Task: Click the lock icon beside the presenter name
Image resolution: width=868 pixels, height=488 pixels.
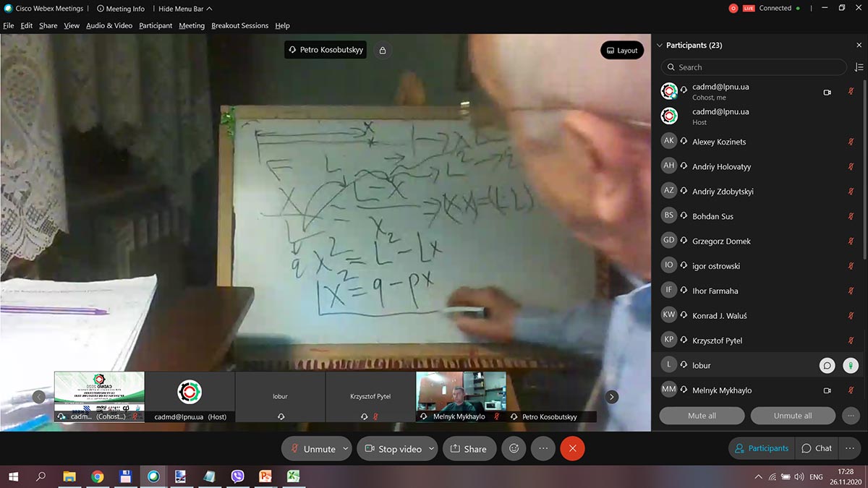Action: pos(382,50)
